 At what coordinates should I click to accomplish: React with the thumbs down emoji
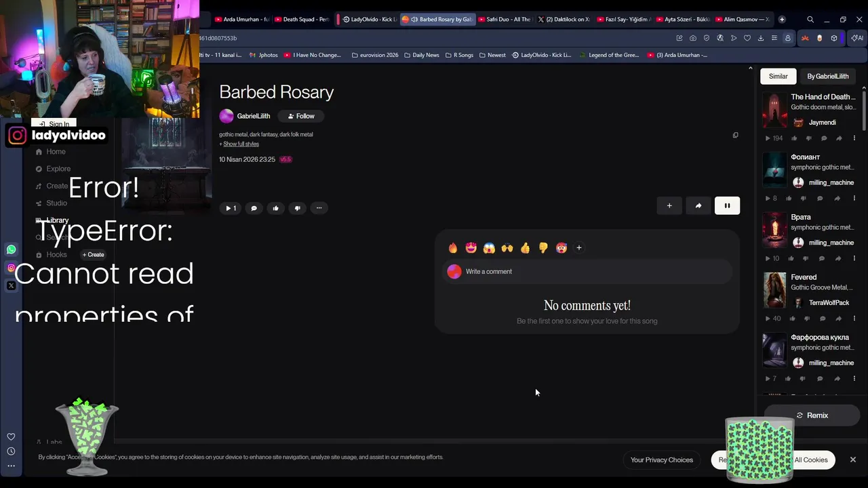543,248
